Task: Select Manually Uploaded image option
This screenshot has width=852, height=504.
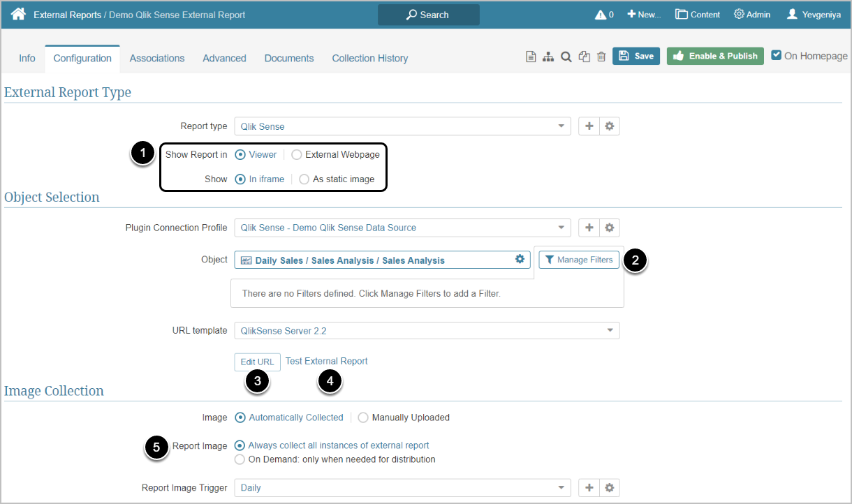Action: (x=363, y=418)
